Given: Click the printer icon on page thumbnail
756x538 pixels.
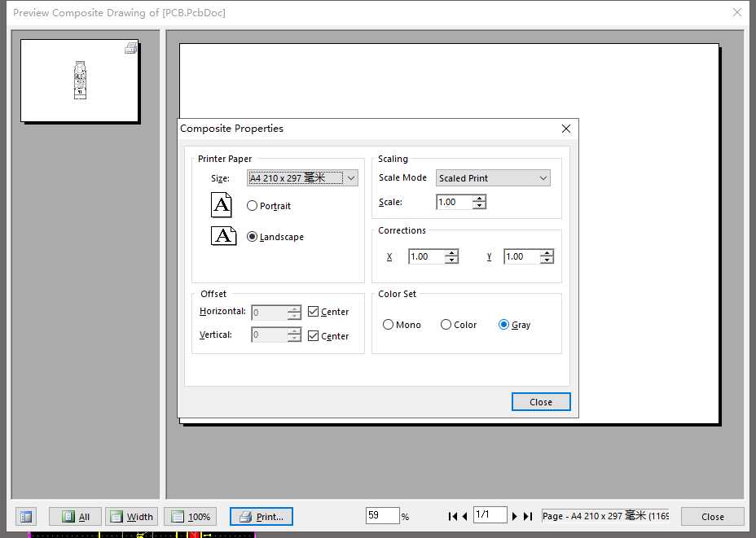Looking at the screenshot, I should point(130,48).
